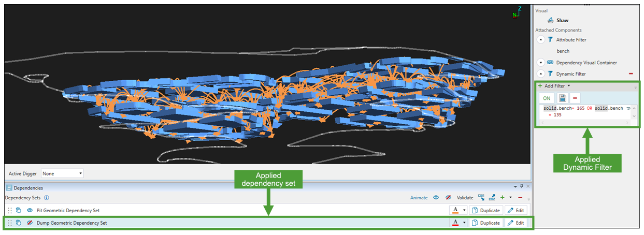The image size is (644, 235).
Task: Close the Dependencies panel
Action: 527,186
